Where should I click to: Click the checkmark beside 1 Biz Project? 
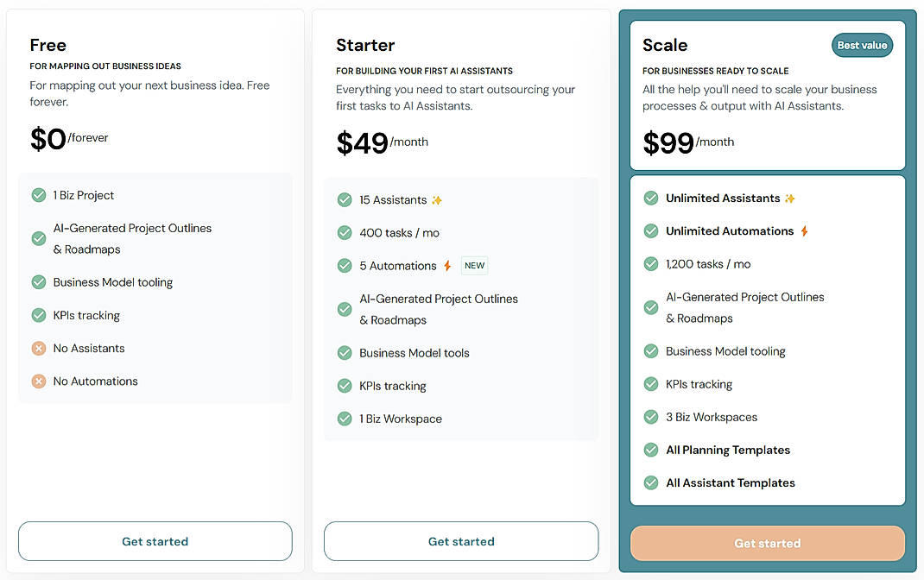(38, 195)
